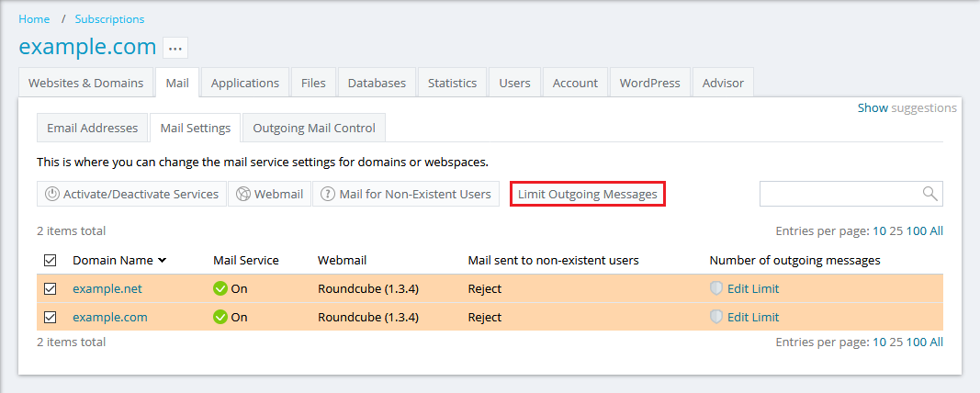980x393 pixels.
Task: Open the WordPress tab
Action: pyautogui.click(x=649, y=83)
